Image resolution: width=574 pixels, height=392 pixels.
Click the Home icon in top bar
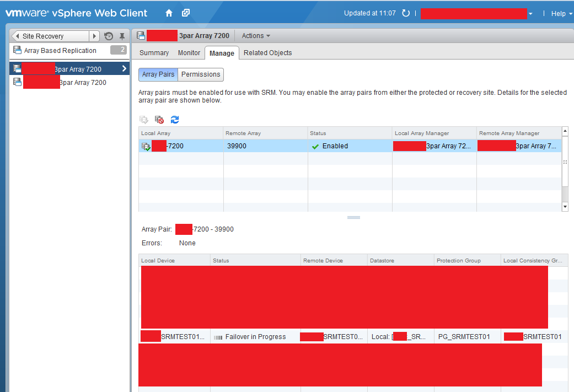click(x=169, y=13)
